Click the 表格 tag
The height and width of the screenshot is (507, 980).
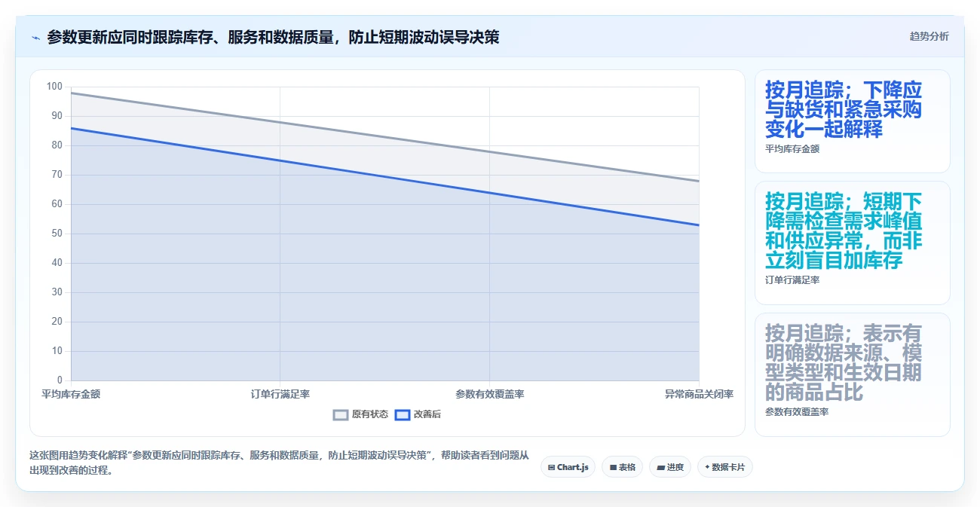click(622, 467)
